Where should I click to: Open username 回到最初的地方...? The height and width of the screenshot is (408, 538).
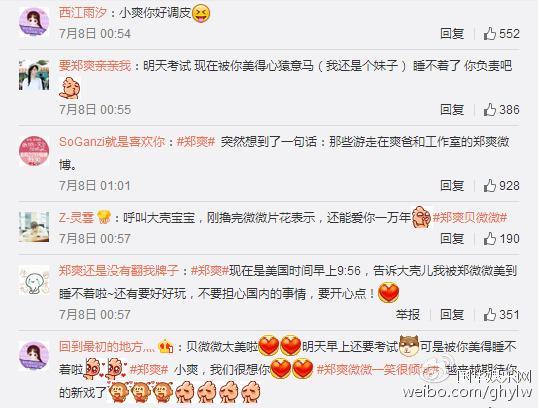pyautogui.click(x=107, y=347)
